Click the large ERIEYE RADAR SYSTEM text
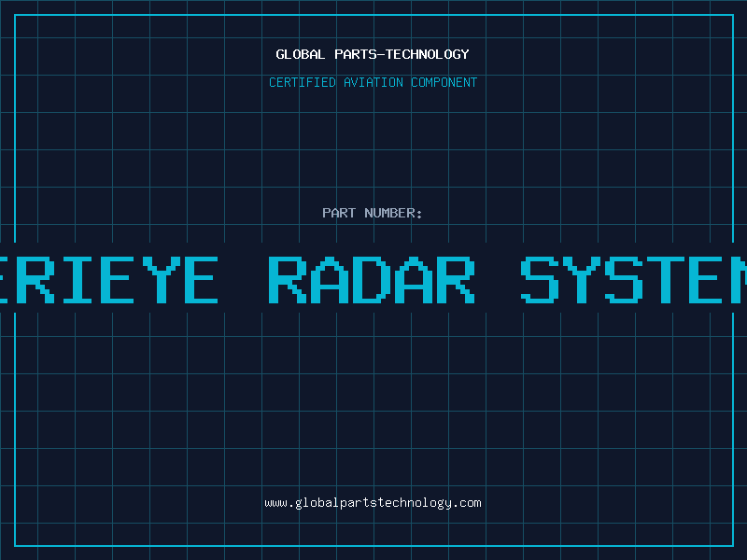The width and height of the screenshot is (747, 560). pyautogui.click(x=373, y=280)
